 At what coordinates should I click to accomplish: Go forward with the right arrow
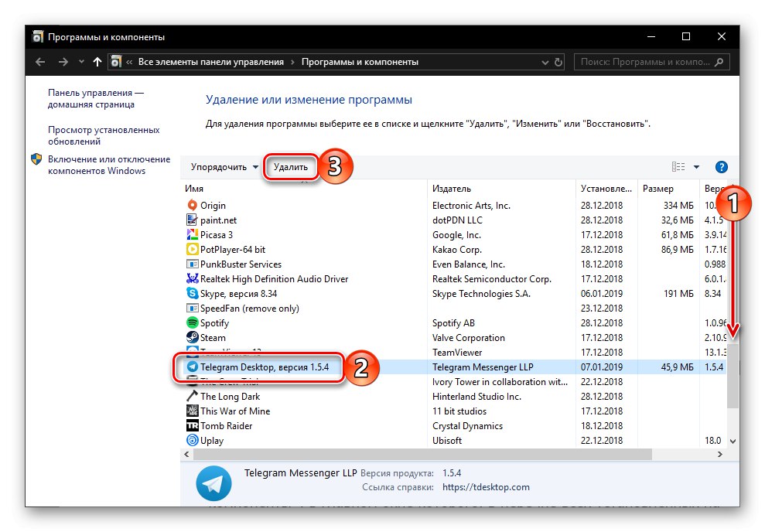point(63,62)
